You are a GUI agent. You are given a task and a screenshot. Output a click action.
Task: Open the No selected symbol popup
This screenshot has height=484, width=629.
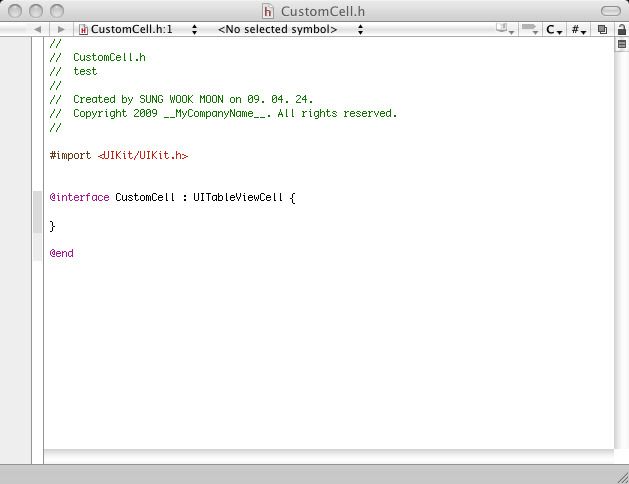pos(290,29)
